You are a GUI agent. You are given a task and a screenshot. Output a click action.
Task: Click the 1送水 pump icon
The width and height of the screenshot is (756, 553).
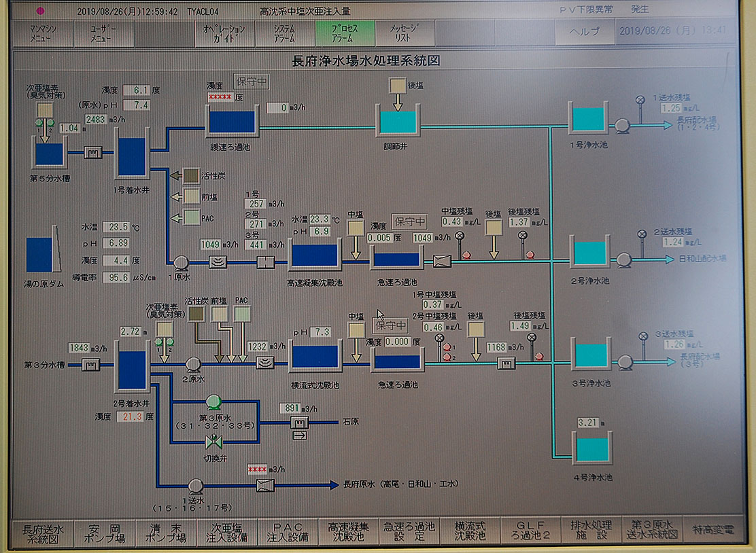tap(196, 485)
